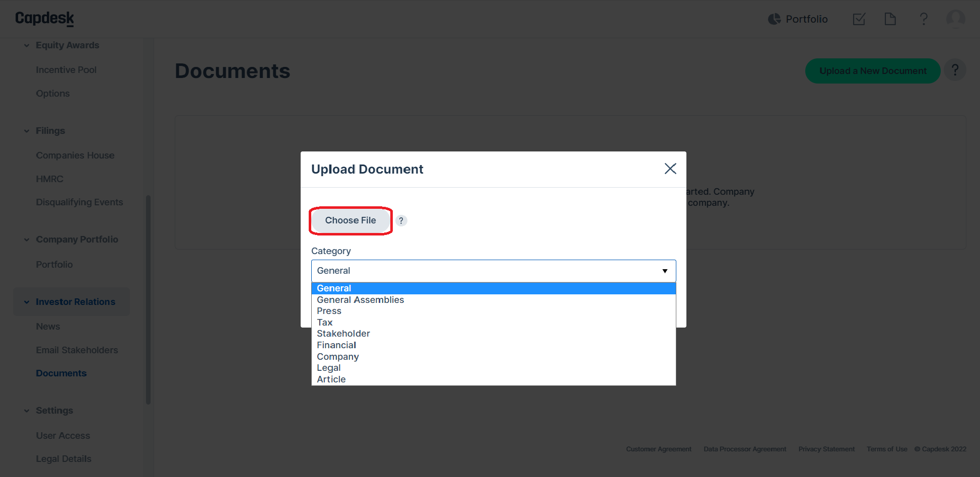The width and height of the screenshot is (980, 477).
Task: Click the help icon next to Choose File
Action: point(401,220)
